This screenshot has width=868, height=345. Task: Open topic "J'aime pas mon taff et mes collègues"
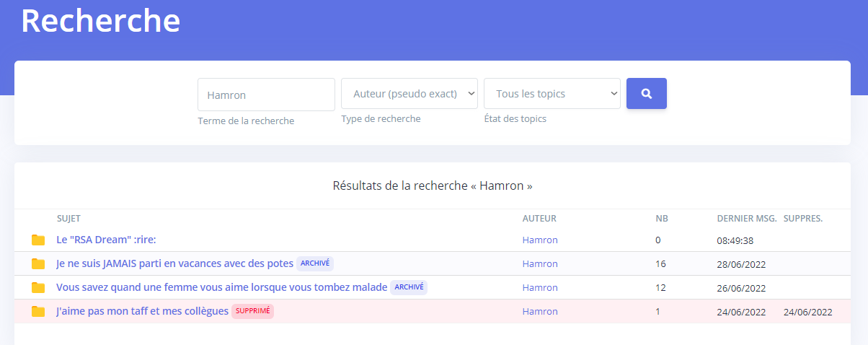(142, 311)
